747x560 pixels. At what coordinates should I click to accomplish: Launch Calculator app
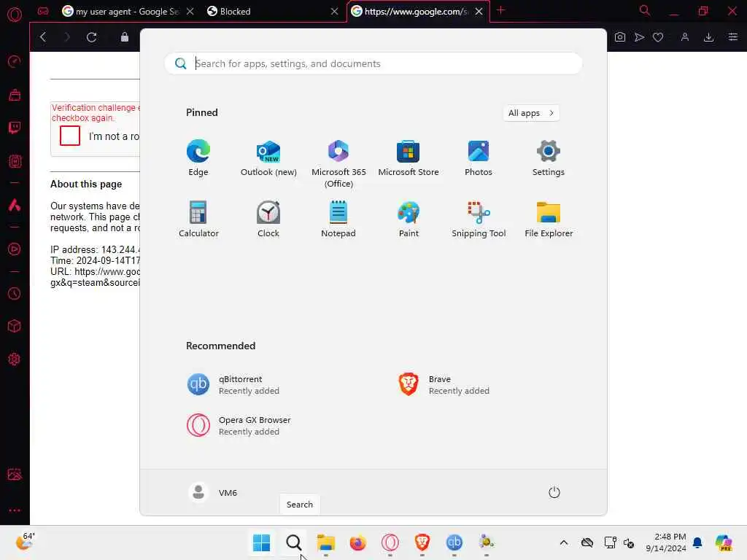198,219
